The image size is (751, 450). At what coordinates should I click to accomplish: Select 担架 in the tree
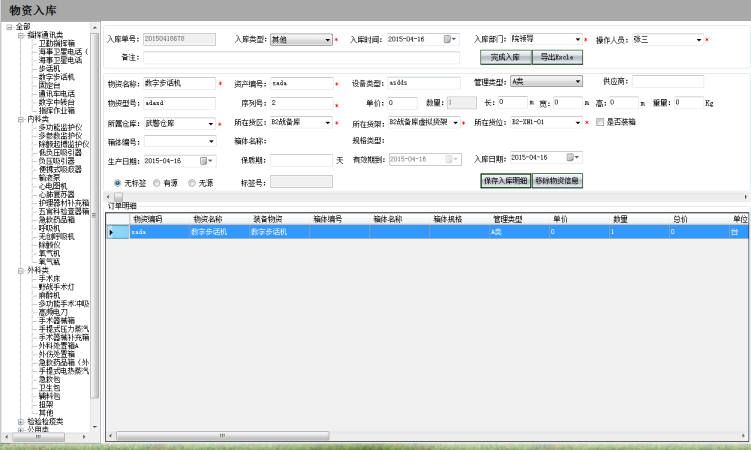pyautogui.click(x=46, y=405)
